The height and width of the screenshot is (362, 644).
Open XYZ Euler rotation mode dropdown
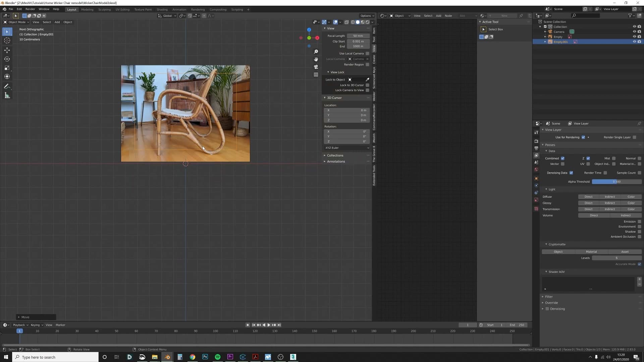[347, 148]
